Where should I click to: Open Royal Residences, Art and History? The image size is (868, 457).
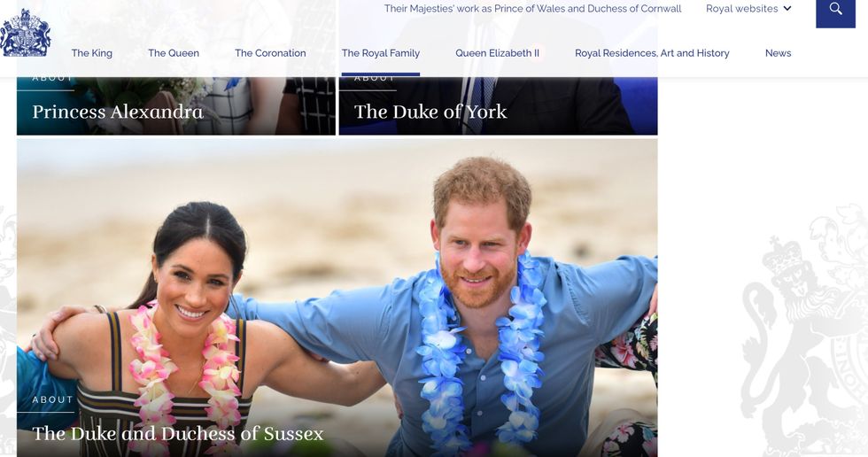click(x=652, y=53)
